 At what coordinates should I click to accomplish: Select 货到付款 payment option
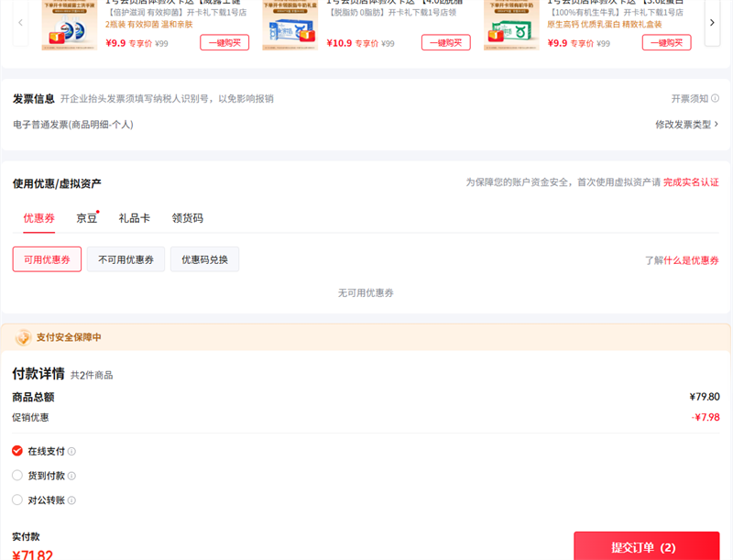17,476
